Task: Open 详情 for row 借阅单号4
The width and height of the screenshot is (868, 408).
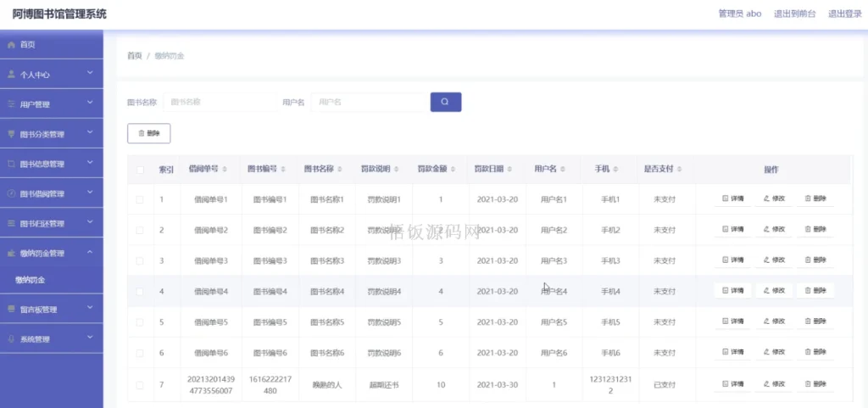Action: 732,291
